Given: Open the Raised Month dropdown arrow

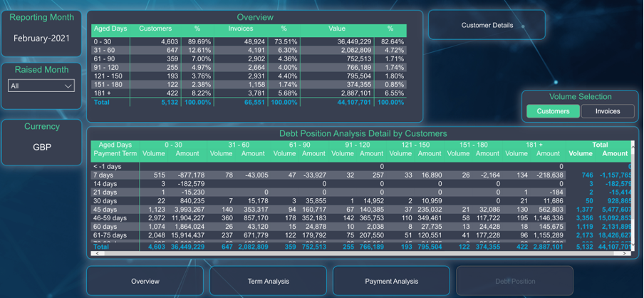Looking at the screenshot, I should [68, 86].
